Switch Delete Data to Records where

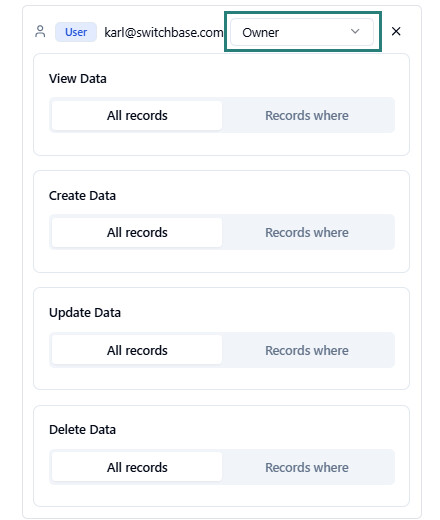click(x=307, y=467)
